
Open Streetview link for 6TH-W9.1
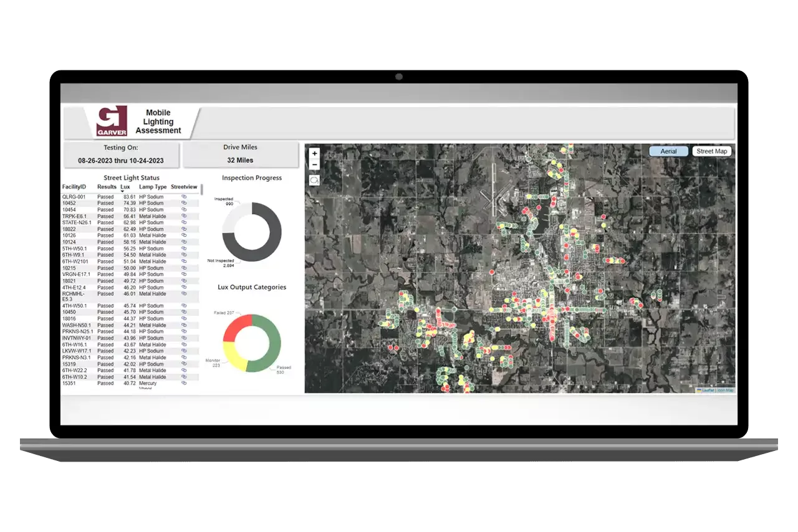pyautogui.click(x=184, y=255)
